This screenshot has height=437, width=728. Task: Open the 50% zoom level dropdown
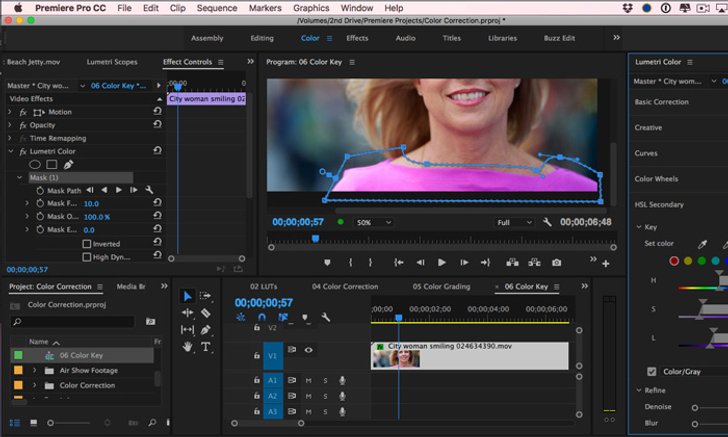pos(374,222)
